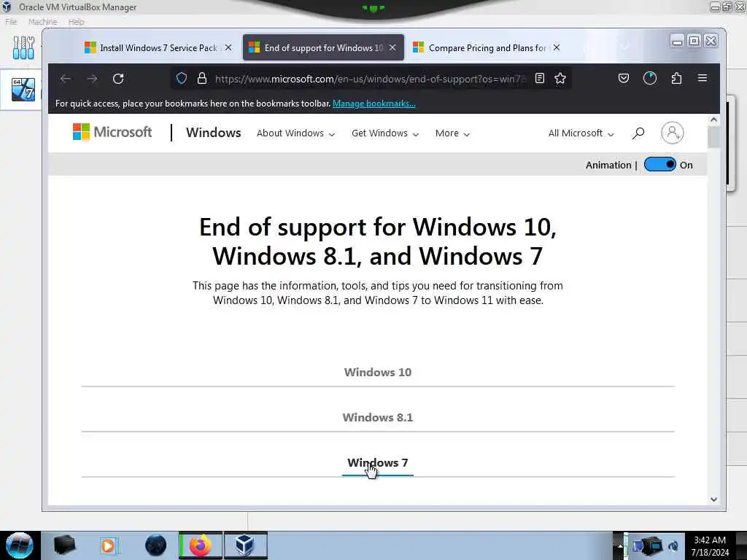This screenshot has width=747, height=560.
Task: Switch to VirtualBox in taskbar
Action: [246, 545]
